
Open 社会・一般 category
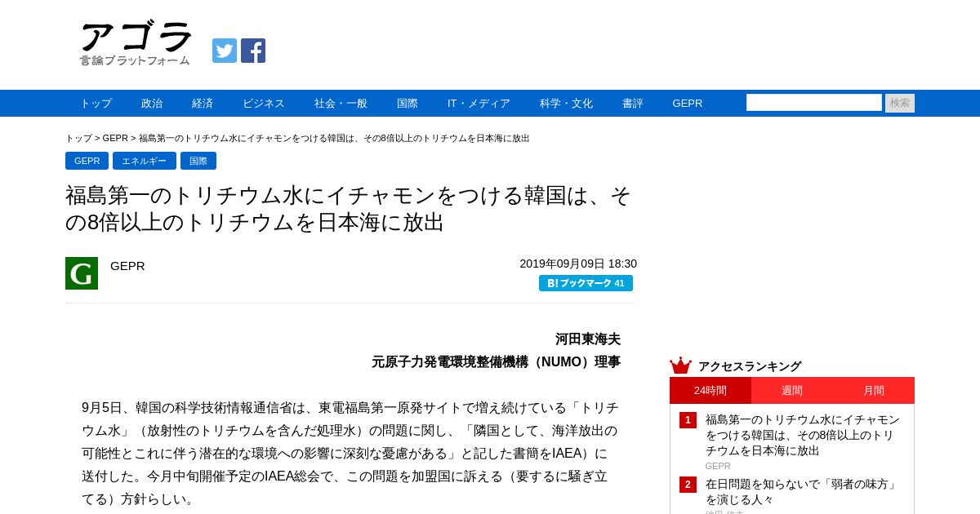coord(341,104)
